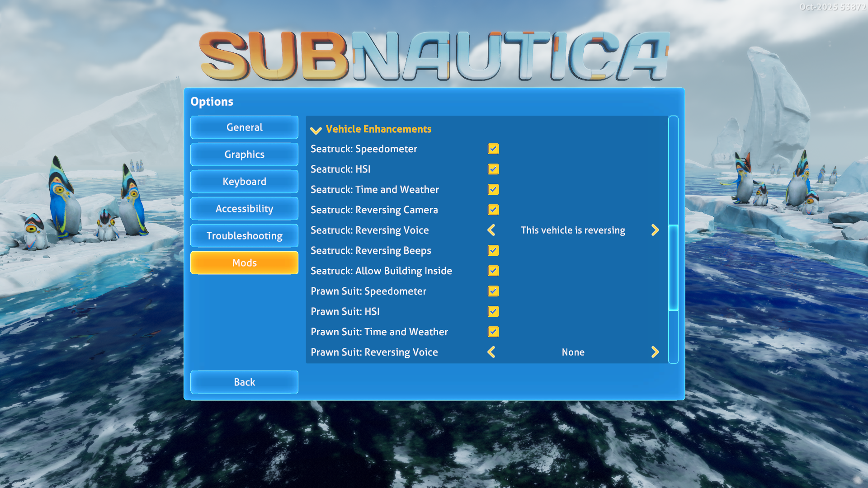Collapse the Vehicle Enhancements section chevron
Image resolution: width=868 pixels, height=488 pixels.
[x=316, y=130]
